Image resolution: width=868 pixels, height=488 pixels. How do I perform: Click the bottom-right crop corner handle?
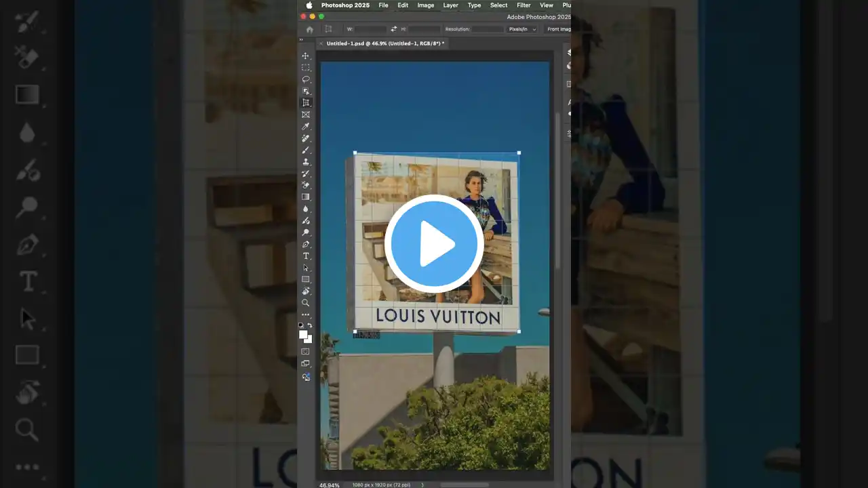[519, 331]
